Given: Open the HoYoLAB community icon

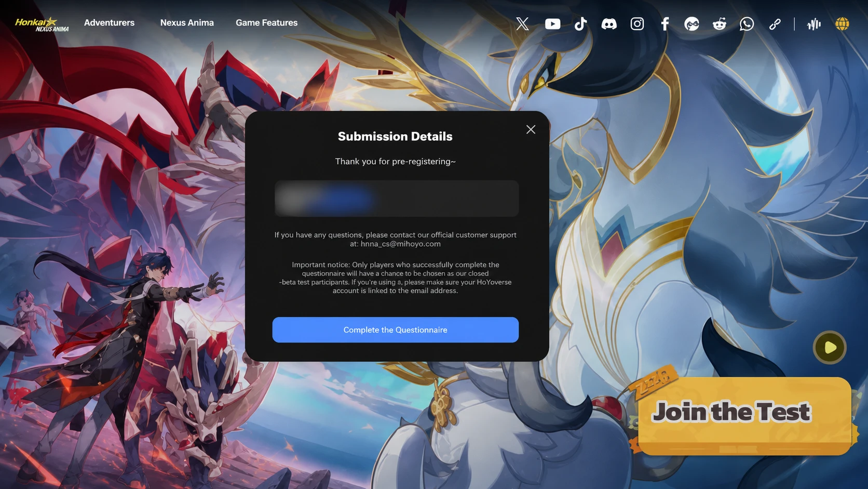Looking at the screenshot, I should coord(691,24).
